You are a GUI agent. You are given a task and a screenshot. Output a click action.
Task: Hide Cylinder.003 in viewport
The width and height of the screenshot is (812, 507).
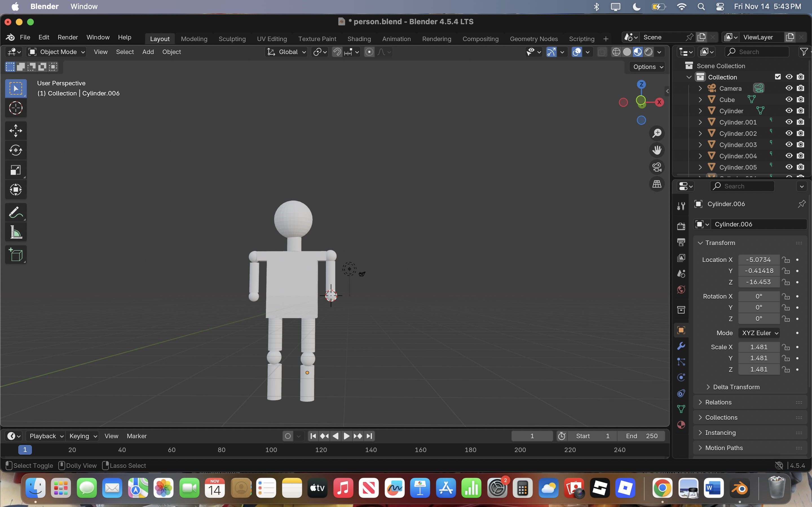coord(789,144)
